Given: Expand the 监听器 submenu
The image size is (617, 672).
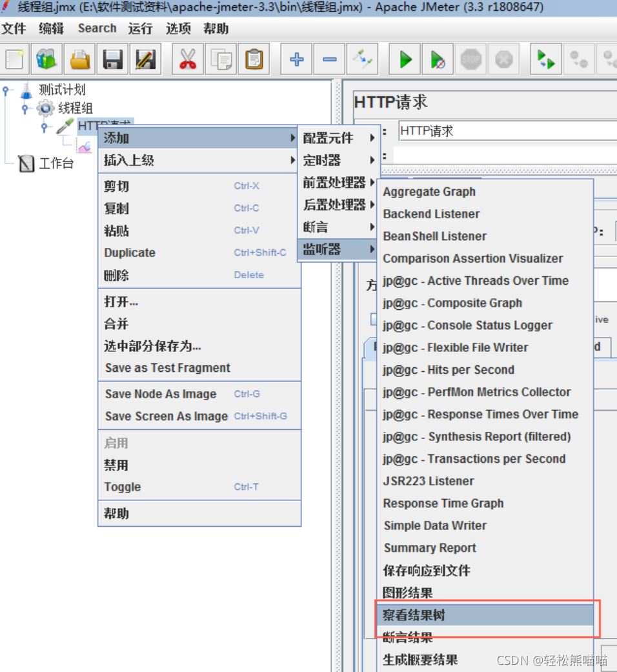Looking at the screenshot, I should click(338, 249).
